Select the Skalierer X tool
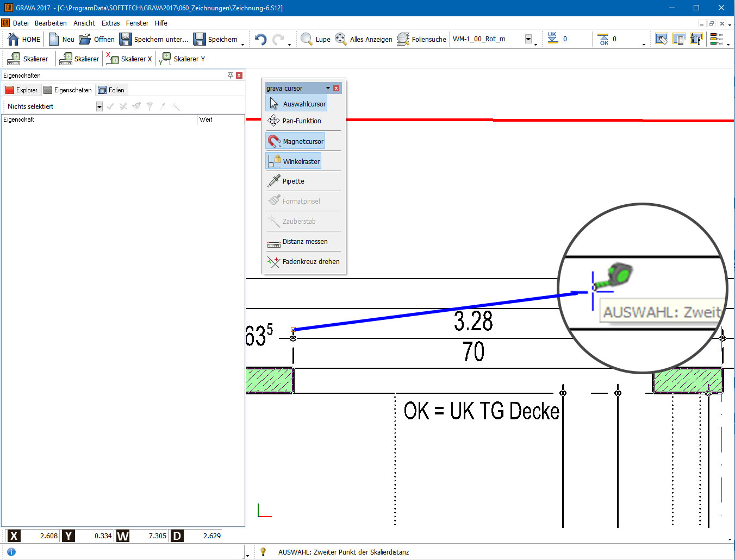This screenshot has width=735, height=560. pos(129,59)
